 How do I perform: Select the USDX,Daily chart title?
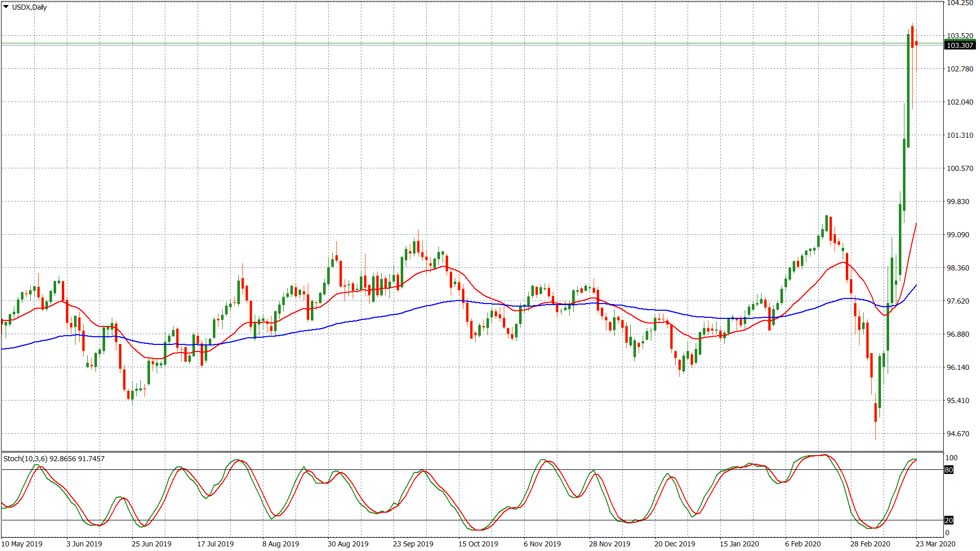tap(30, 7)
